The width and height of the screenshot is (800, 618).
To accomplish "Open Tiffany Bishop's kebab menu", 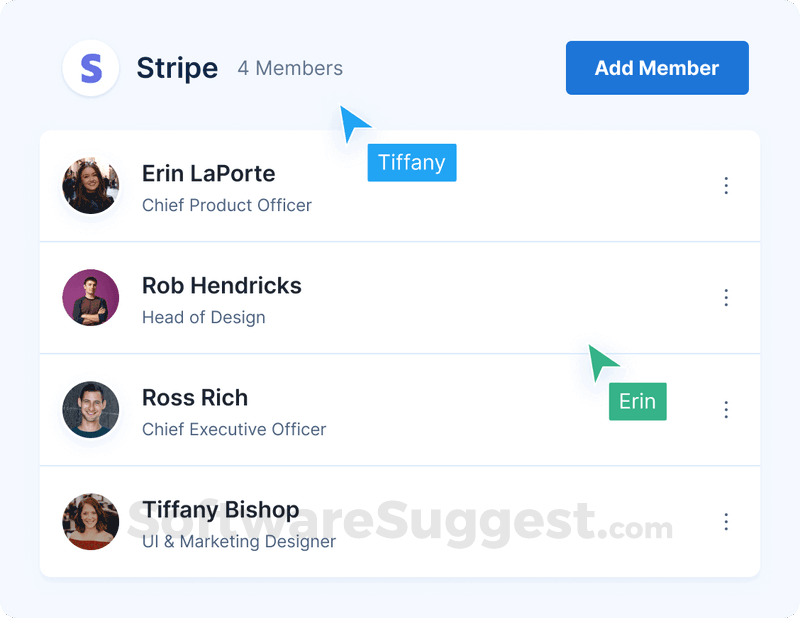I will tap(726, 522).
